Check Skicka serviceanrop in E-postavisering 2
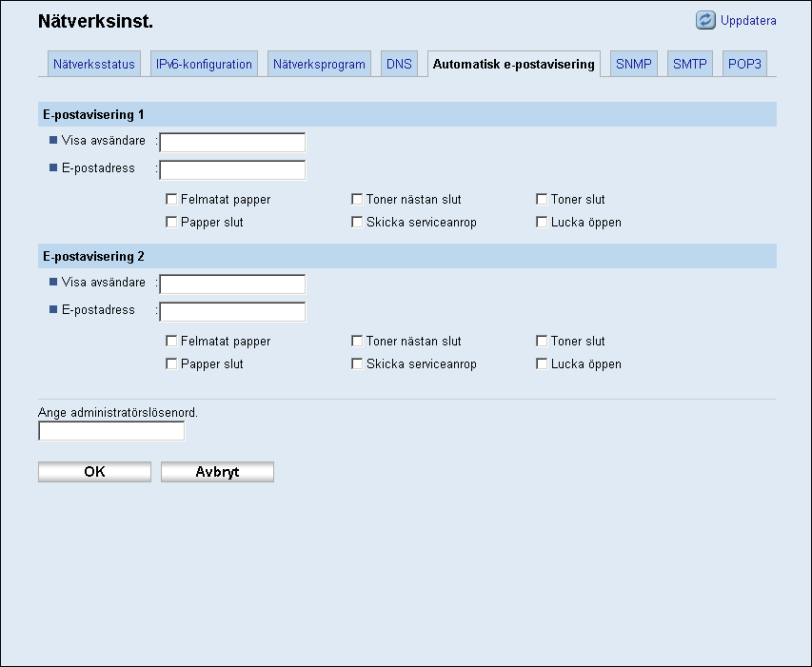This screenshot has width=812, height=667. (x=357, y=363)
